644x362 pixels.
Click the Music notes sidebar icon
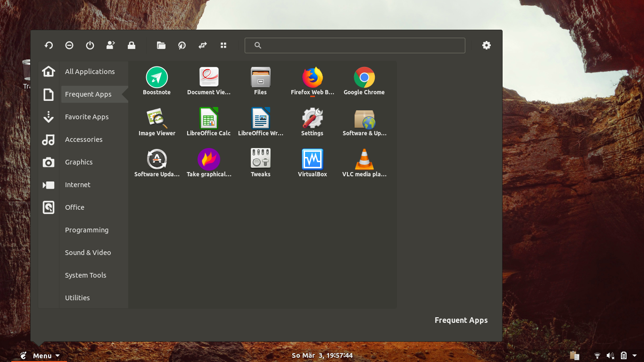(49, 140)
